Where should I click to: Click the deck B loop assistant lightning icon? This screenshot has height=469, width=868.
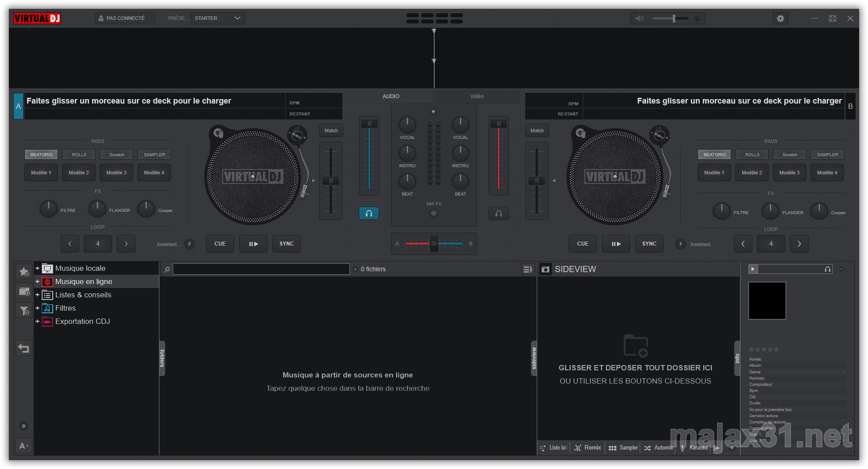(681, 244)
